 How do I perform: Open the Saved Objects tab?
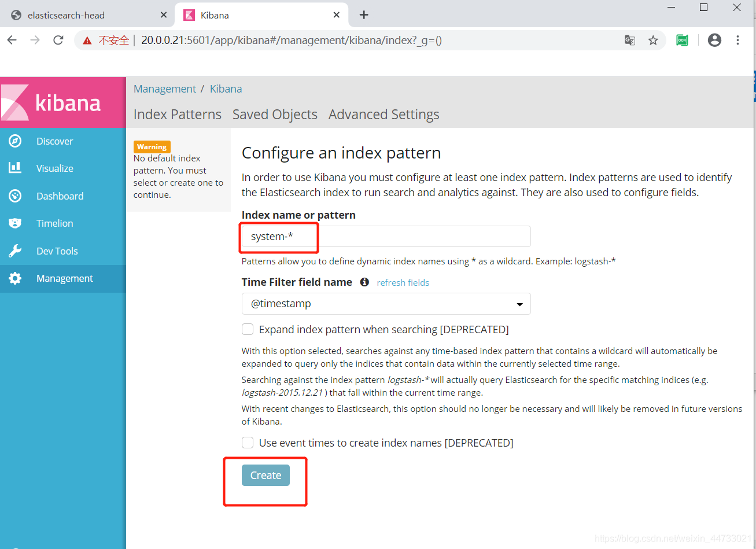[275, 115]
